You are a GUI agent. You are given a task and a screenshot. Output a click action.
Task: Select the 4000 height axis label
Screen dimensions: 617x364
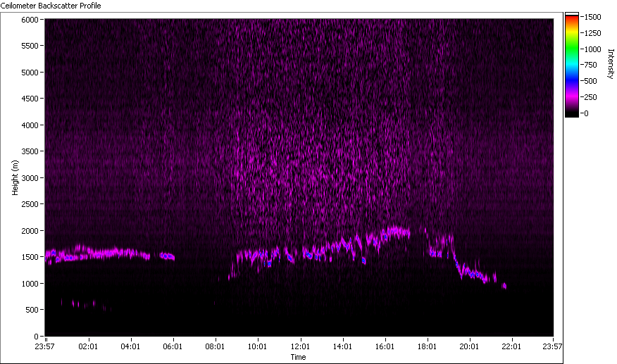click(x=30, y=125)
